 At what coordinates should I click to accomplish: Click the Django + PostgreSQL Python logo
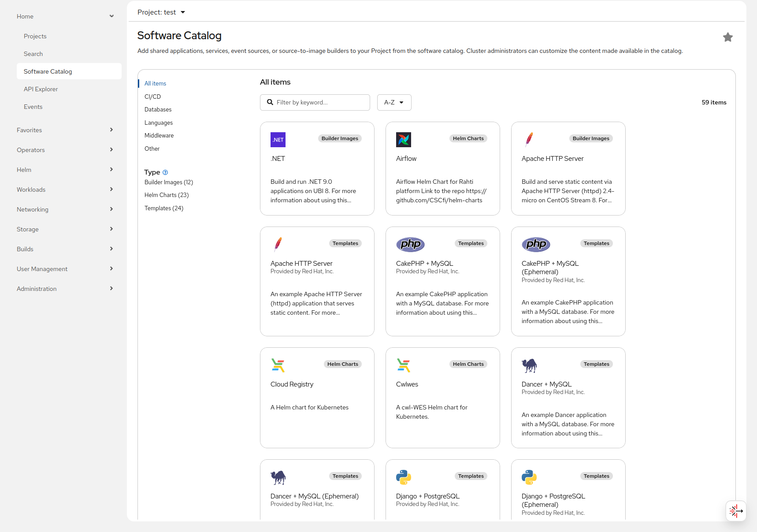[403, 477]
